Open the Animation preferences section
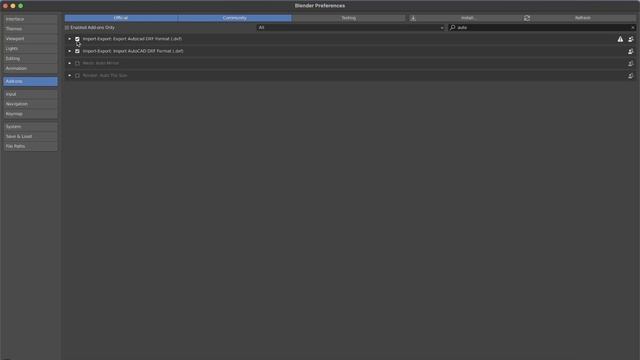The width and height of the screenshot is (640, 360). (30, 69)
